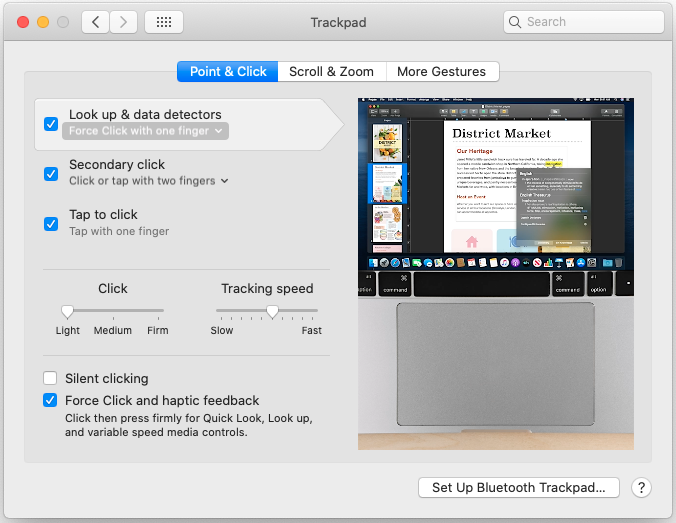The image size is (676, 523).
Task: Uncheck Look up & data detectors
Action: 51,124
